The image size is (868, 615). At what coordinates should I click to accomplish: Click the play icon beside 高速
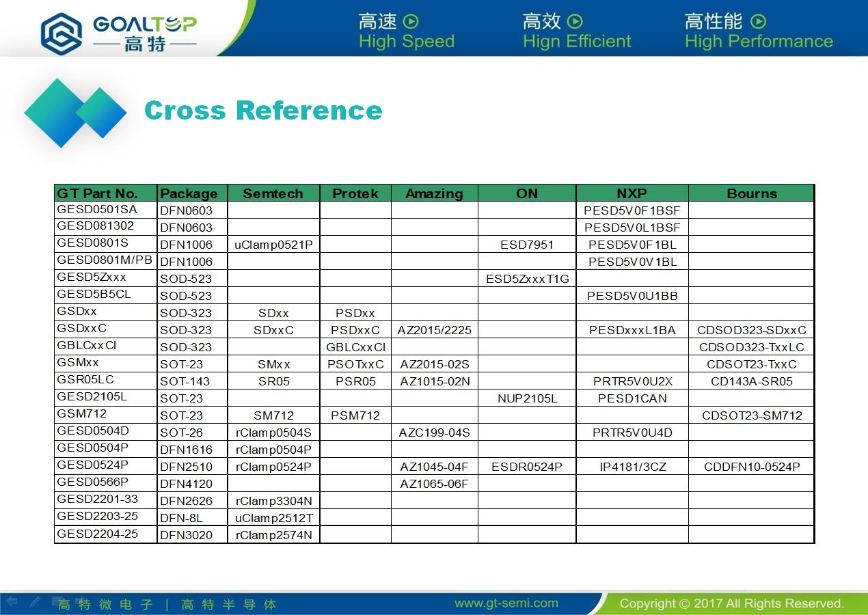coord(411,22)
